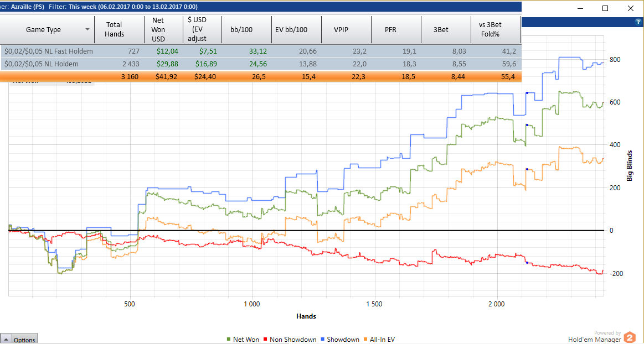Image resolution: width=644 pixels, height=344 pixels.
Task: Click the 24,56 bb/100 cell
Action: pyautogui.click(x=258, y=64)
